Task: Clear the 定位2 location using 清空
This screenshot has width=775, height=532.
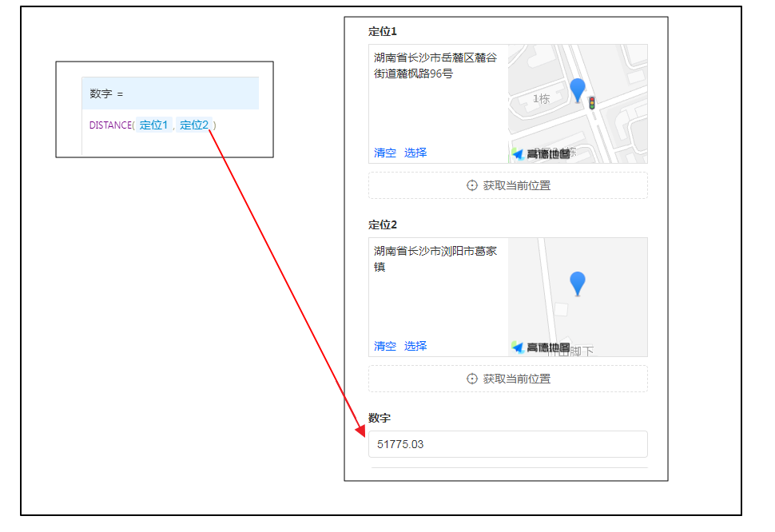Action: click(x=385, y=346)
